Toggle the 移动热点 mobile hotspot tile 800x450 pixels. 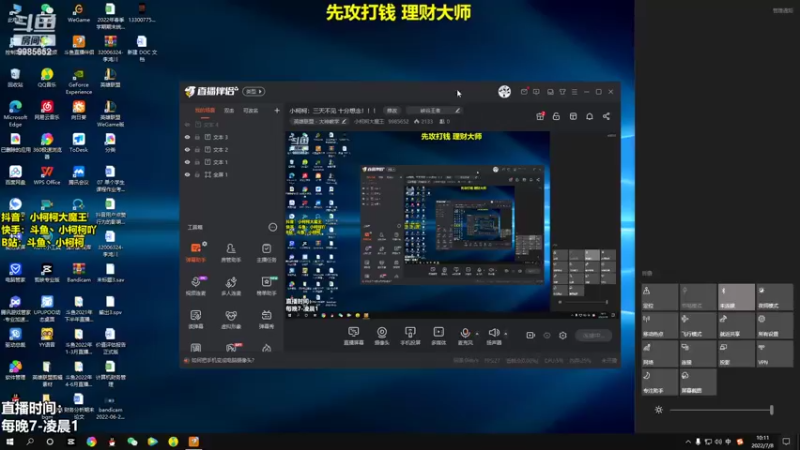click(659, 326)
